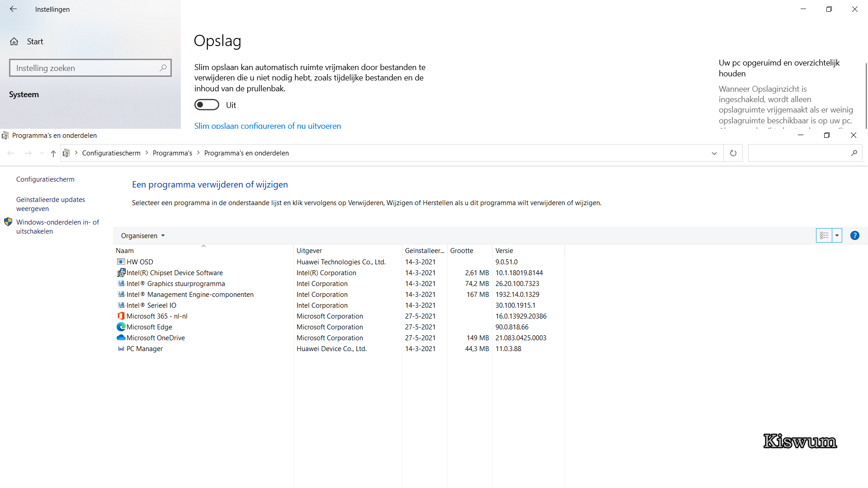The height and width of the screenshot is (488, 868).
Task: Sort by Grootte column header
Action: (x=470, y=250)
